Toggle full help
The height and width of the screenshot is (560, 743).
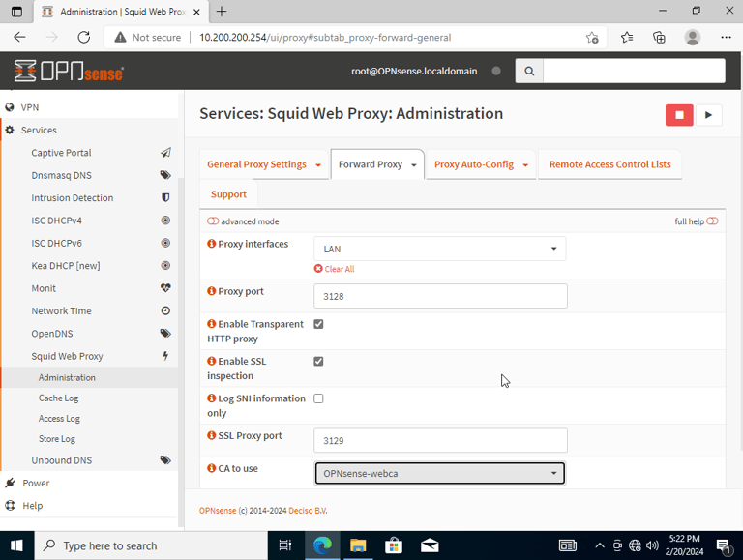(x=712, y=221)
